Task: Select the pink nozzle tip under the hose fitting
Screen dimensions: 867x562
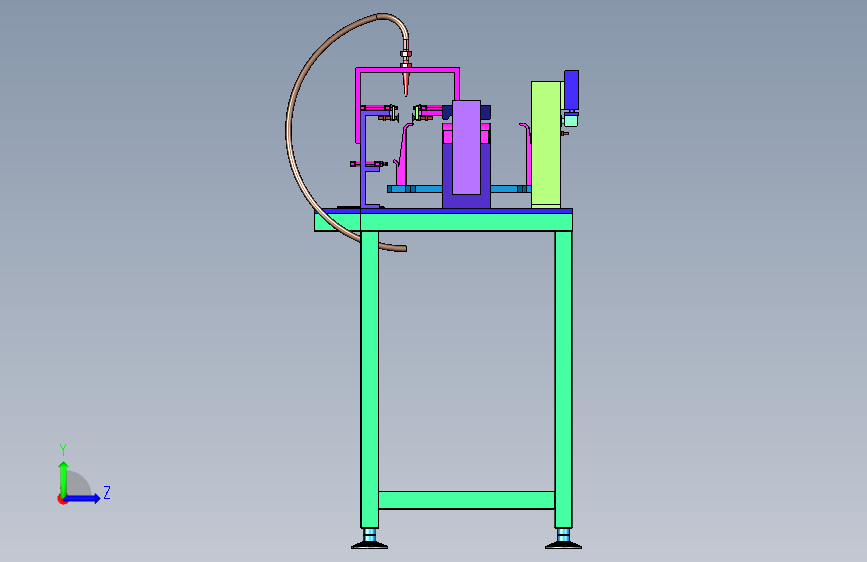Action: [x=406, y=82]
